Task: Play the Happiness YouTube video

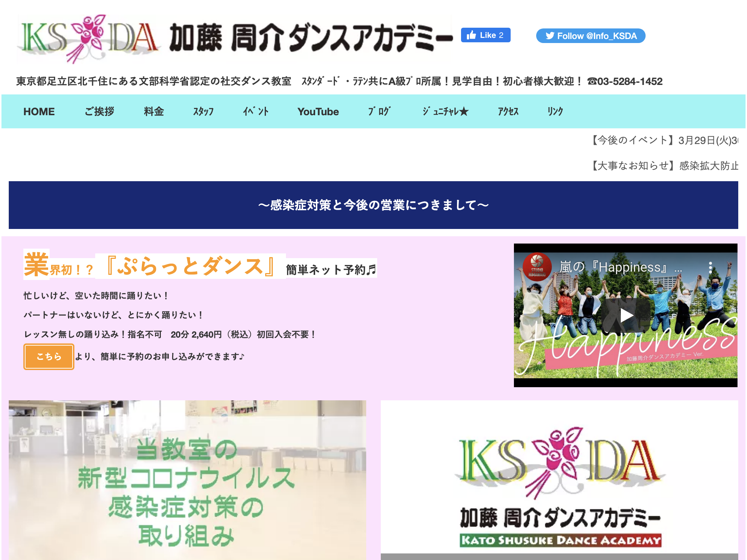Action: coord(626,315)
